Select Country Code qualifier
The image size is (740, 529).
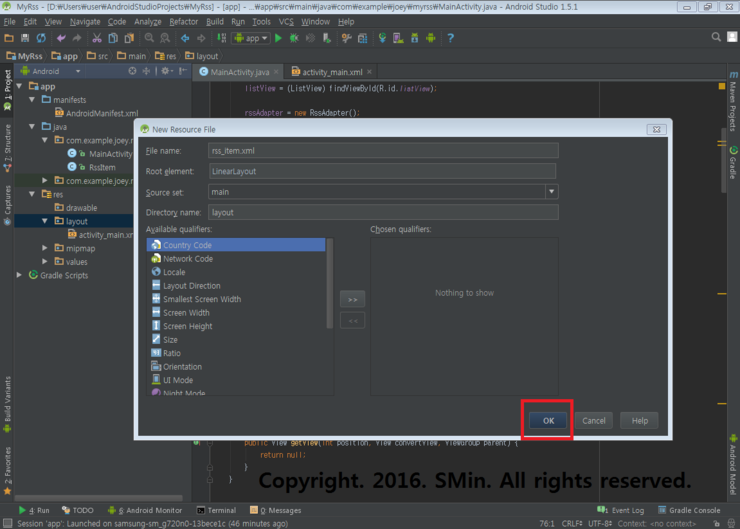pos(236,245)
